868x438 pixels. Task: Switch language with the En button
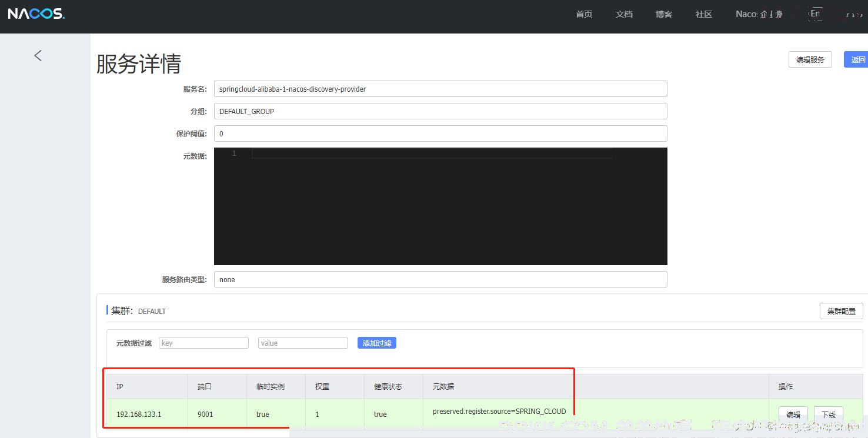816,14
